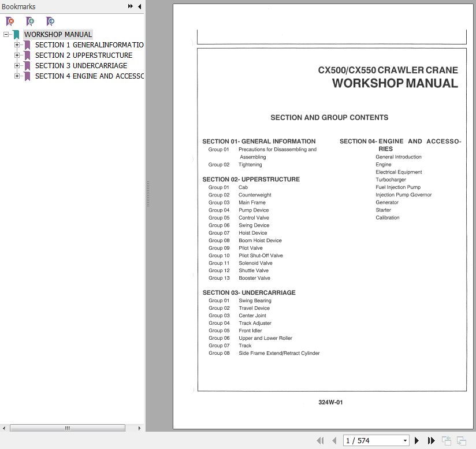Click the Travel Device entry
The width and height of the screenshot is (476, 449).
[x=254, y=308]
